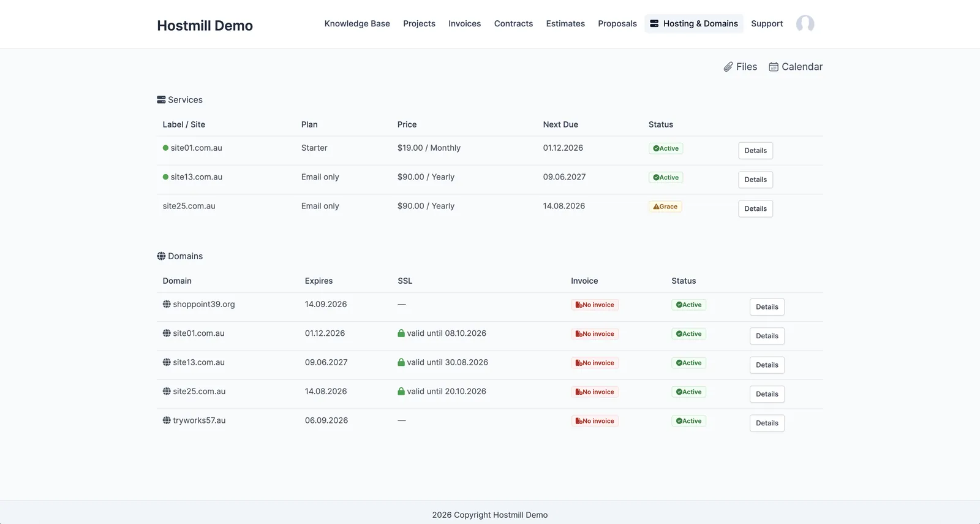The height and width of the screenshot is (524, 980).
Task: Click the globe icon next to site25.com.au domain
Action: coord(167,391)
